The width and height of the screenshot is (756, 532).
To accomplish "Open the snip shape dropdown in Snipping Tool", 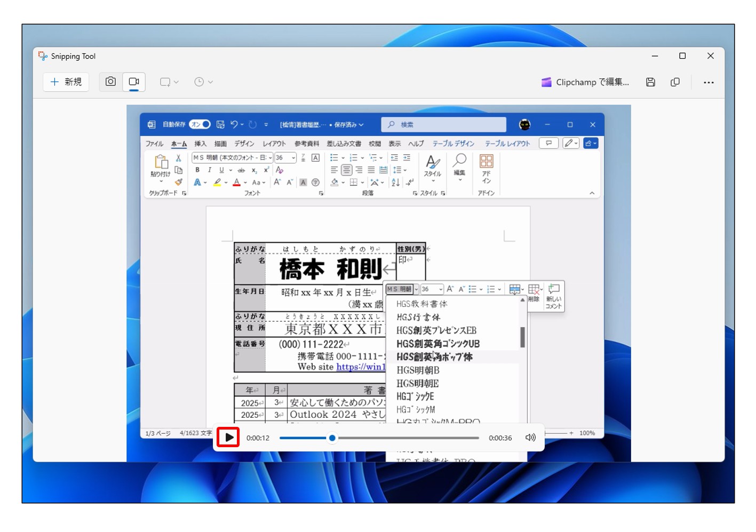I will click(x=169, y=82).
